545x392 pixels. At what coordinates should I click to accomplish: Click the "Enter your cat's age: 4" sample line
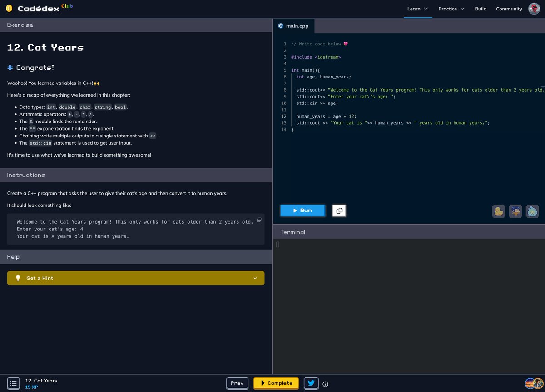(x=50, y=229)
